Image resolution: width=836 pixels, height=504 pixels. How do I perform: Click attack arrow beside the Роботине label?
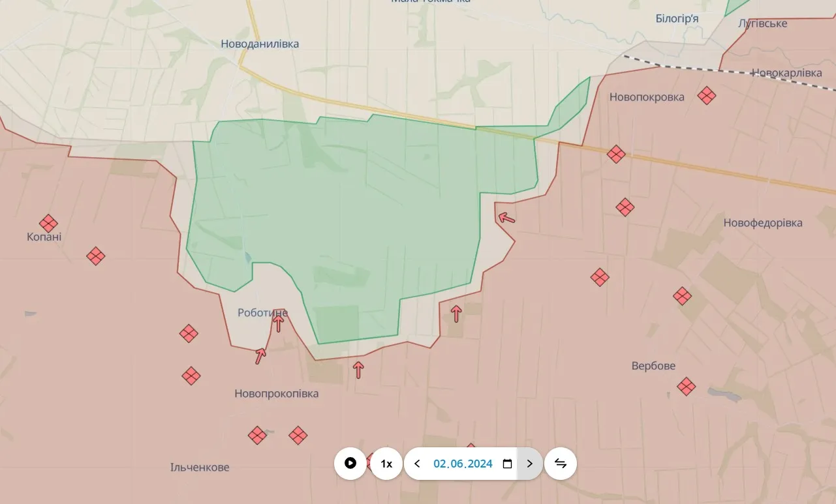tap(279, 323)
